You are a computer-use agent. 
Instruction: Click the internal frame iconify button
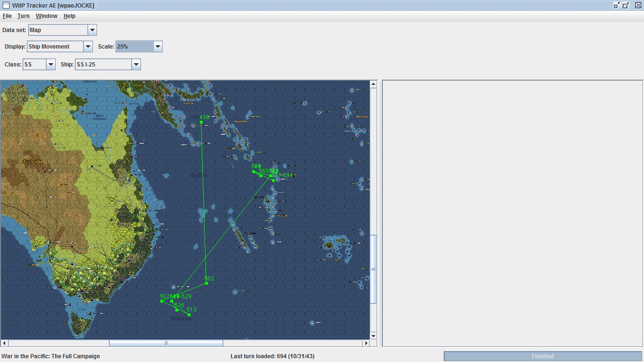(617, 5)
